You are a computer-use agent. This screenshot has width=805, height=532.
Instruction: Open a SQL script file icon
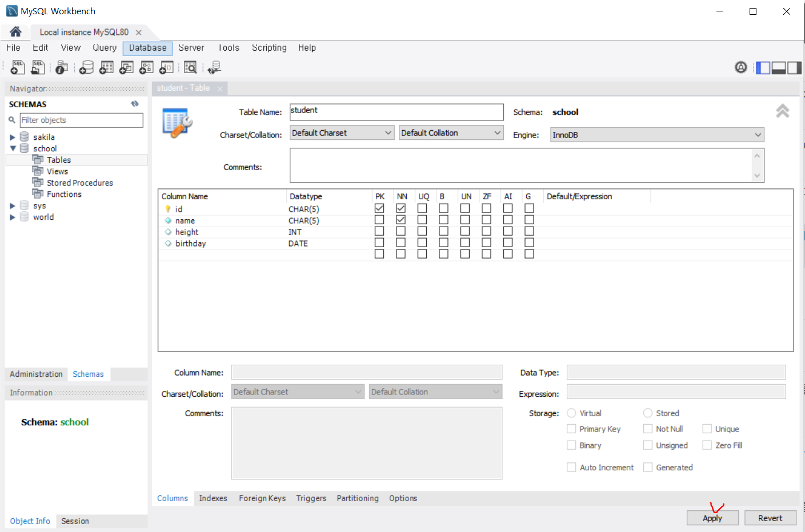click(x=38, y=67)
